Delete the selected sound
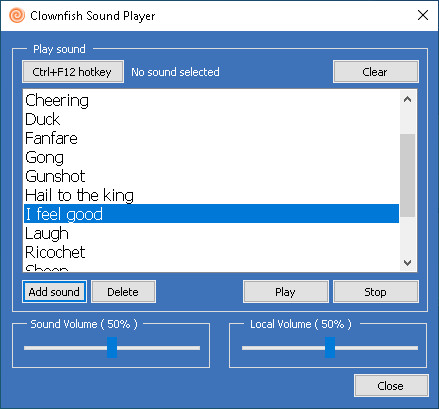 click(x=123, y=292)
